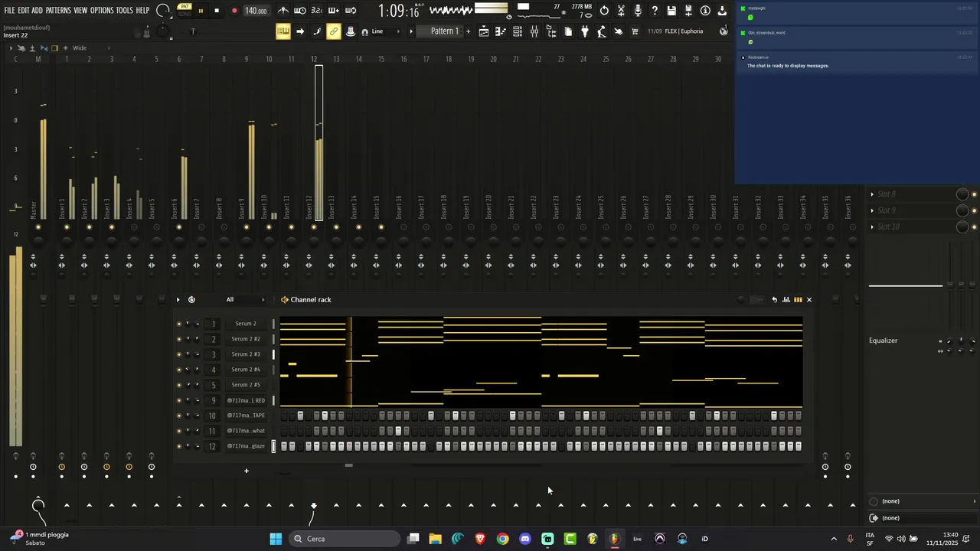The height and width of the screenshot is (551, 980).
Task: Click the microphone one-click recording icon
Action: (x=638, y=11)
